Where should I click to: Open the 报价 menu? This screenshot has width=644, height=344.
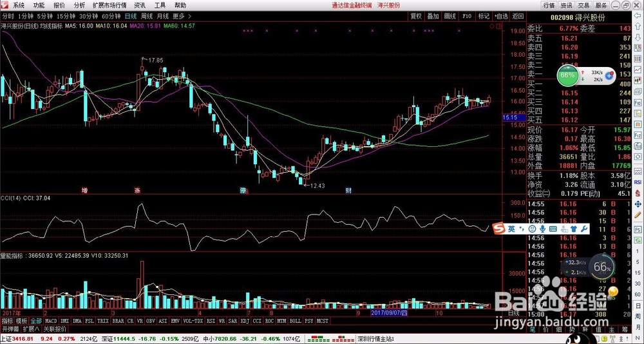pos(59,5)
